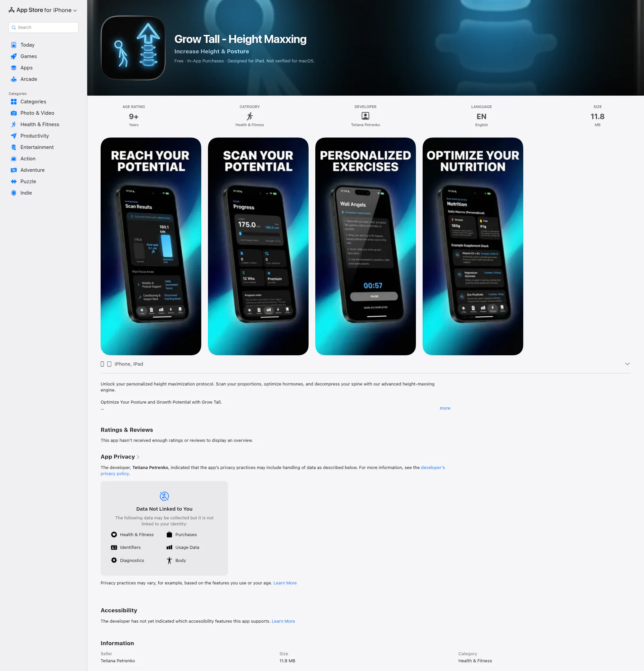The image size is (644, 671).
Task: Click the Photo & Video camera icon
Action: pos(14,113)
